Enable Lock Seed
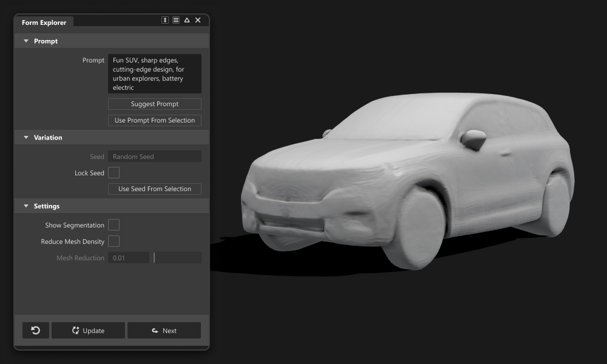The height and width of the screenshot is (364, 607). (115, 172)
